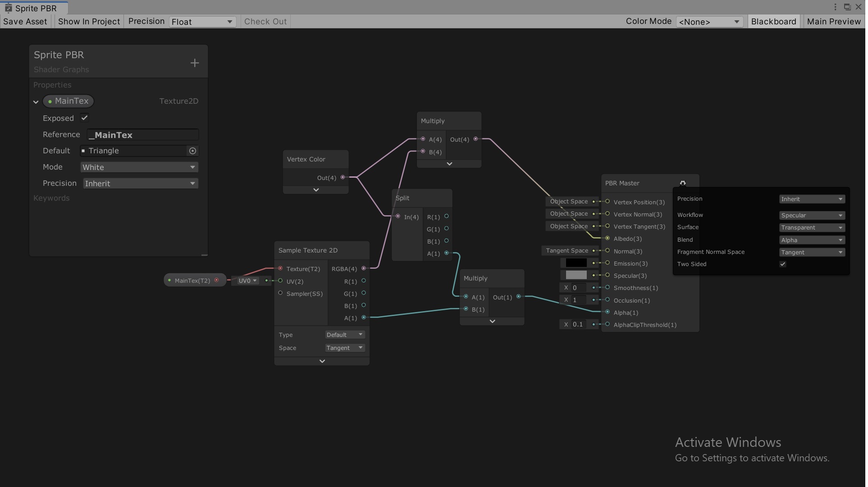Click the Vertex Position(3) port
Screen dimensions: 868x487
608,202
